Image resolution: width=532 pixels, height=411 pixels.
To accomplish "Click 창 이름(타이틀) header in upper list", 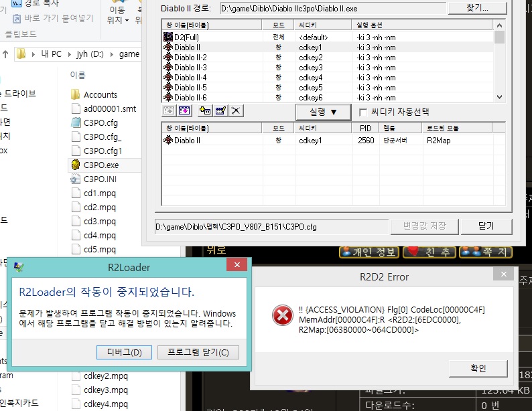I will coord(212,25).
